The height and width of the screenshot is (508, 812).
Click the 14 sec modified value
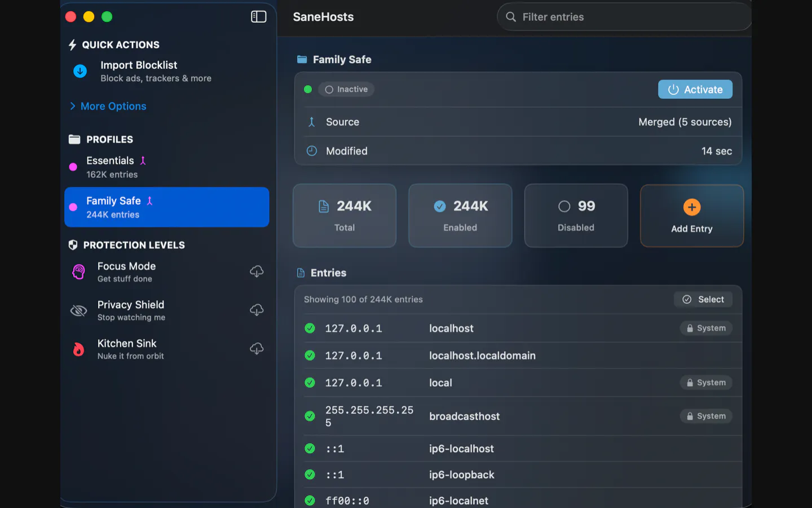(717, 151)
